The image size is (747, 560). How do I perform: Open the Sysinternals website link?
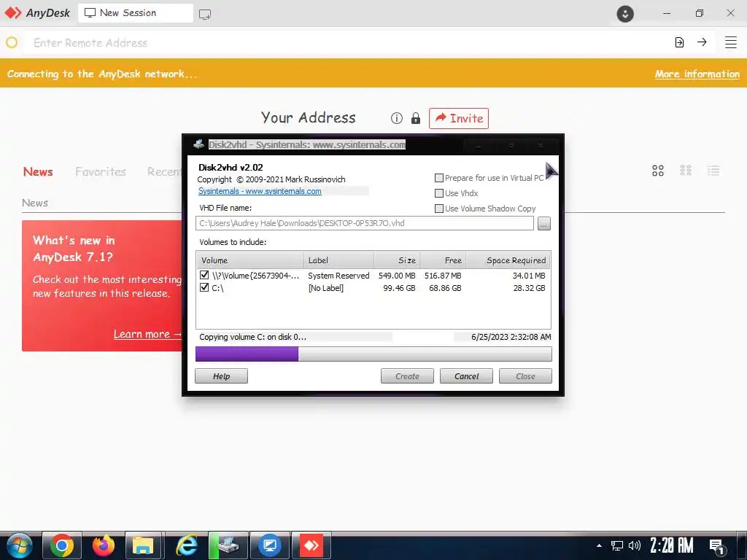[260, 191]
